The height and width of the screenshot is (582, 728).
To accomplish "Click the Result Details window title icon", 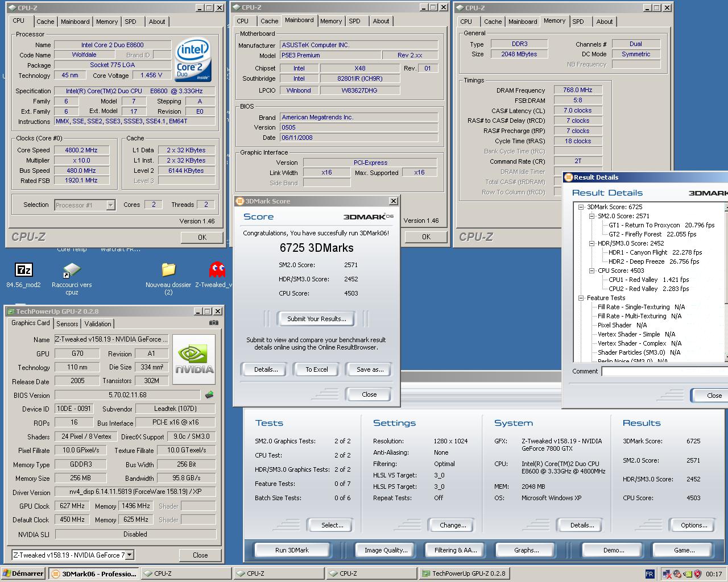I will (x=568, y=177).
